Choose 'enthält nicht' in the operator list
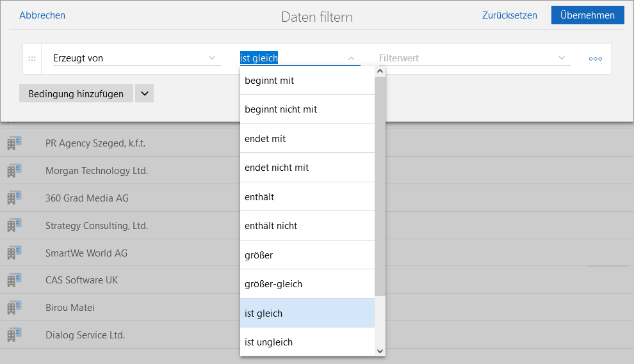 (307, 226)
